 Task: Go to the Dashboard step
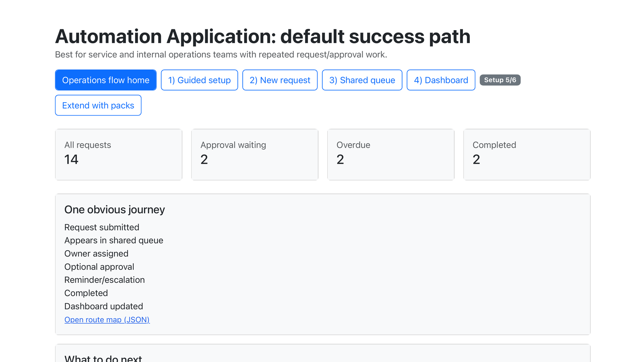point(441,80)
